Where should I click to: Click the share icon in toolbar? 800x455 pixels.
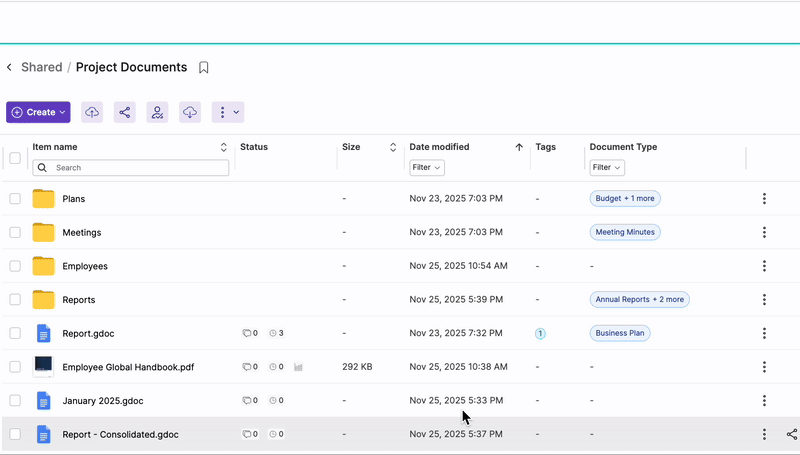pyautogui.click(x=125, y=113)
